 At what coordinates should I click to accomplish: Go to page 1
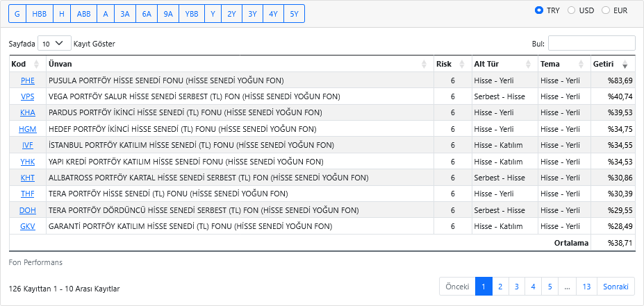click(484, 287)
